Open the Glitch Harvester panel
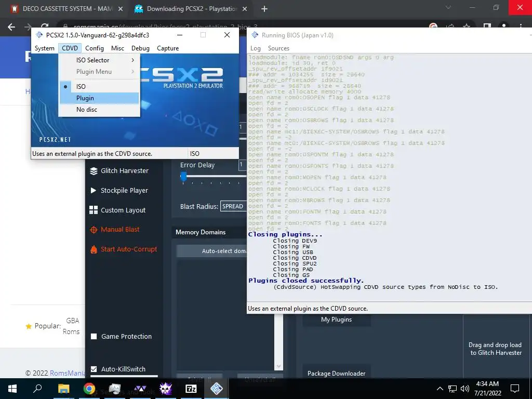The width and height of the screenshot is (532, 399). pos(125,170)
